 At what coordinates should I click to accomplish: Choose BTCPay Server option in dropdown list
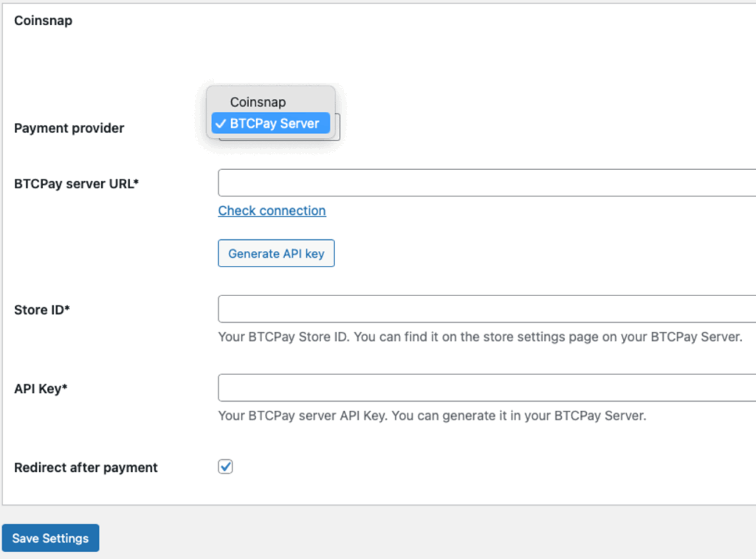(x=274, y=123)
